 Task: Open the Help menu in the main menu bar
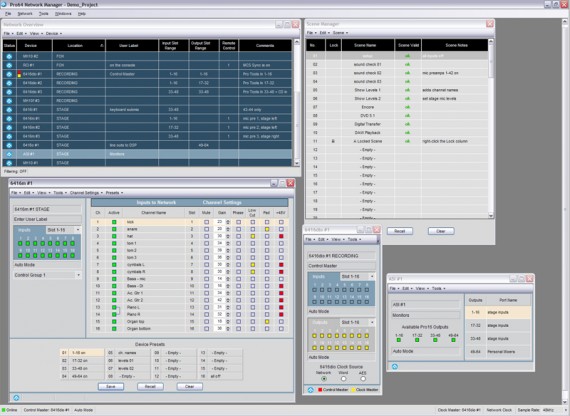[82, 14]
